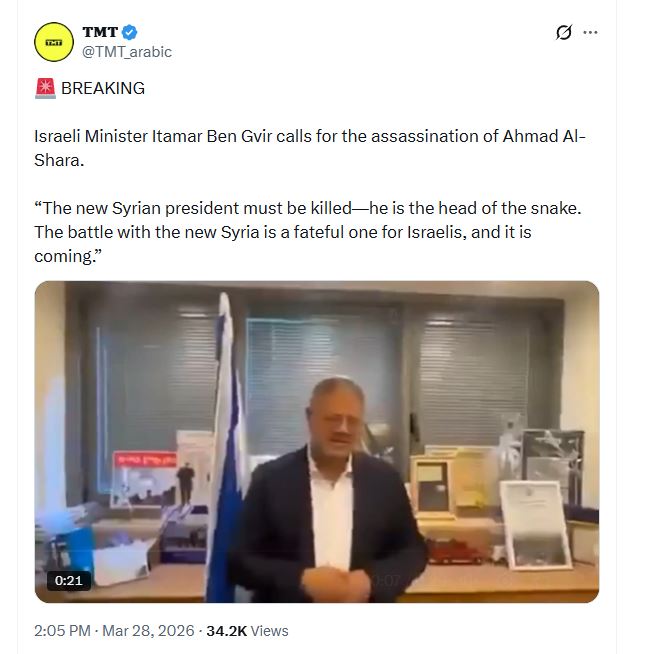
Task: Open the Grok explain-post icon
Action: [x=564, y=33]
